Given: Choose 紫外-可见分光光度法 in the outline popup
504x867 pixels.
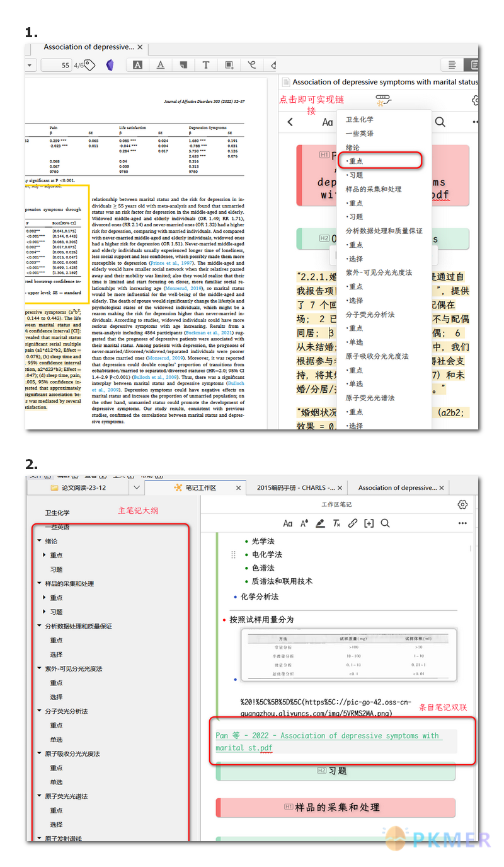Looking at the screenshot, I should pos(379,272).
